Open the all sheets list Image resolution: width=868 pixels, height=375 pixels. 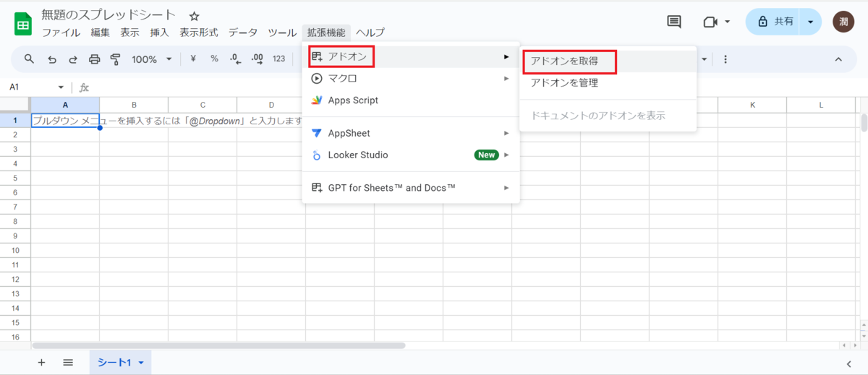pos(68,363)
